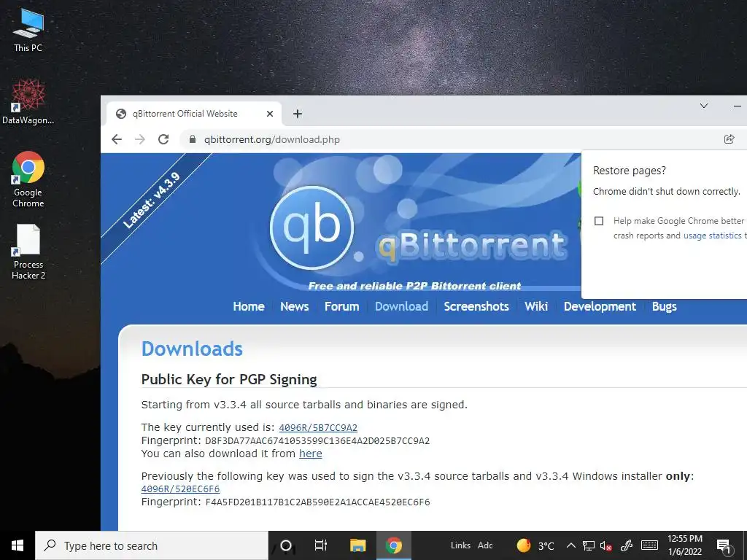
Task: Click 'Chrome didn't shut down correctly.' text
Action: coord(667,192)
